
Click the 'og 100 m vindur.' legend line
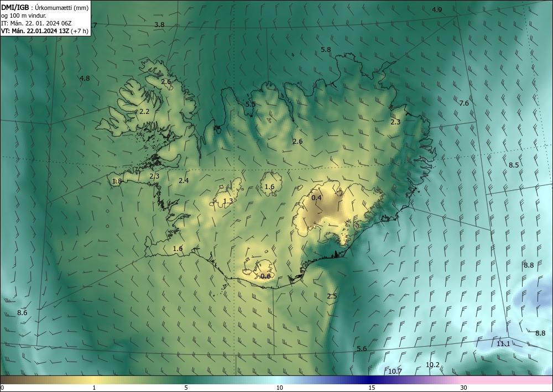24,15
